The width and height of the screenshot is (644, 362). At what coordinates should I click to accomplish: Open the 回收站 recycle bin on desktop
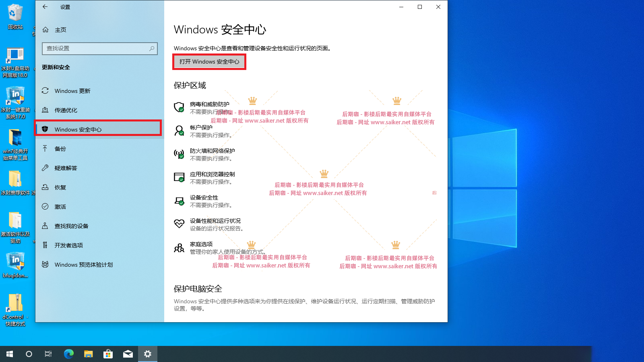15,17
